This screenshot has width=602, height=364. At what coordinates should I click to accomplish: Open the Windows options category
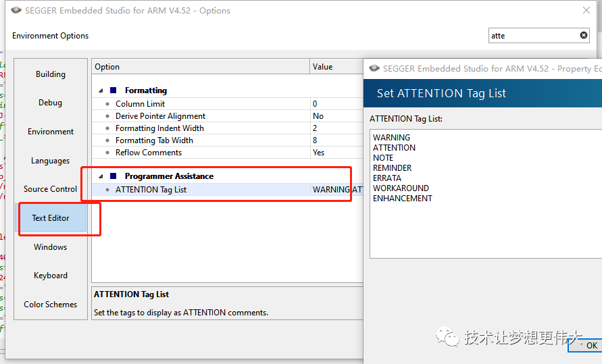[x=50, y=246]
